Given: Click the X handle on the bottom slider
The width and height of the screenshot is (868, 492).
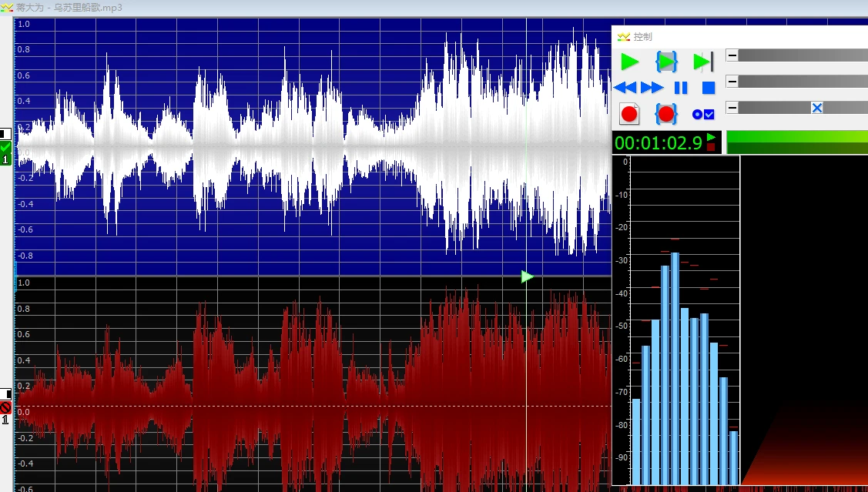Looking at the screenshot, I should pos(817,108).
